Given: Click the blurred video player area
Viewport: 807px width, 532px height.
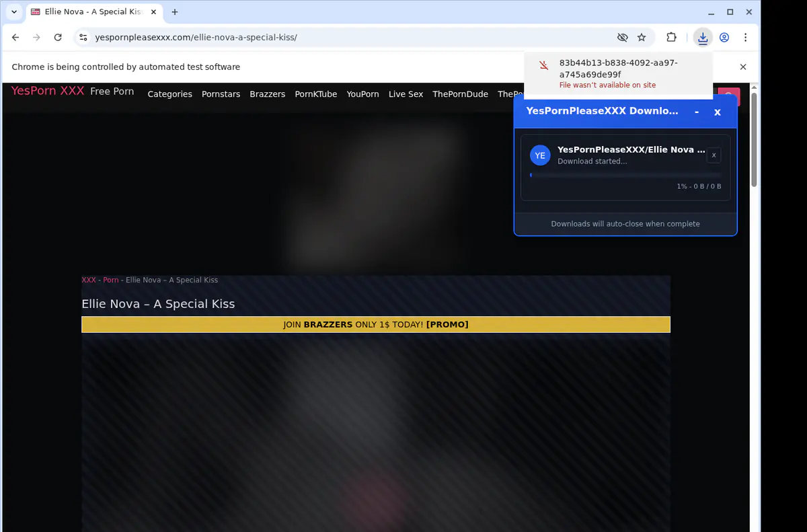Looking at the screenshot, I should pos(376,432).
